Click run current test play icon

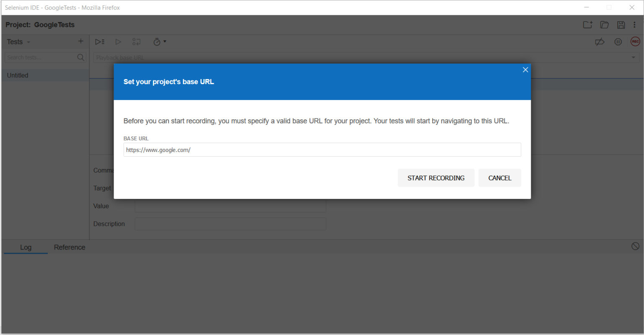click(x=118, y=41)
